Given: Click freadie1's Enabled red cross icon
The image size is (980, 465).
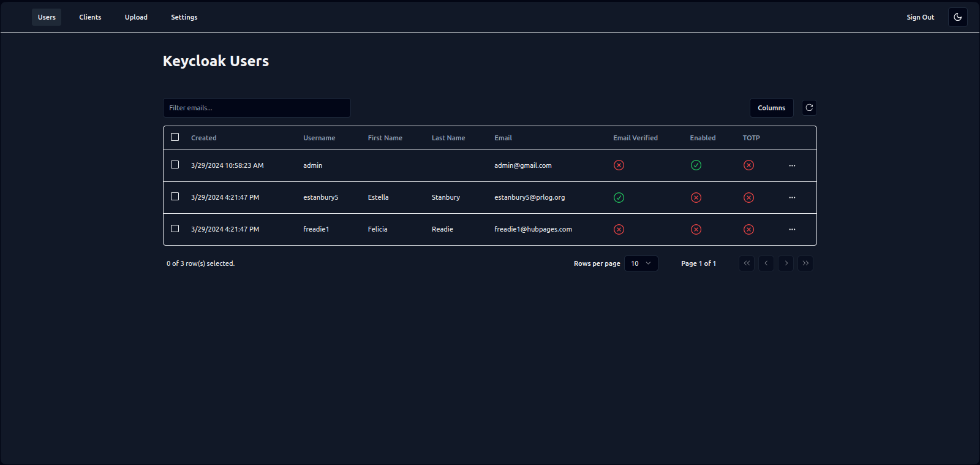Looking at the screenshot, I should coord(696,229).
